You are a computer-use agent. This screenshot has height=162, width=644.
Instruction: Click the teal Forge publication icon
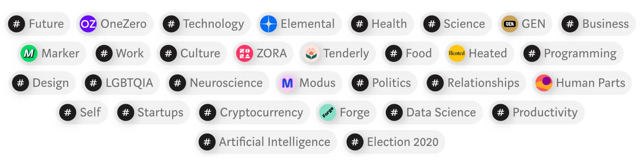[x=328, y=112]
